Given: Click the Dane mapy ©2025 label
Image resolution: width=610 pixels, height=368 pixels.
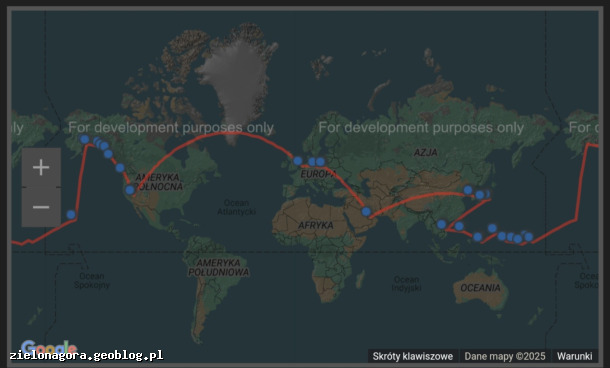Looking at the screenshot, I should tap(505, 356).
